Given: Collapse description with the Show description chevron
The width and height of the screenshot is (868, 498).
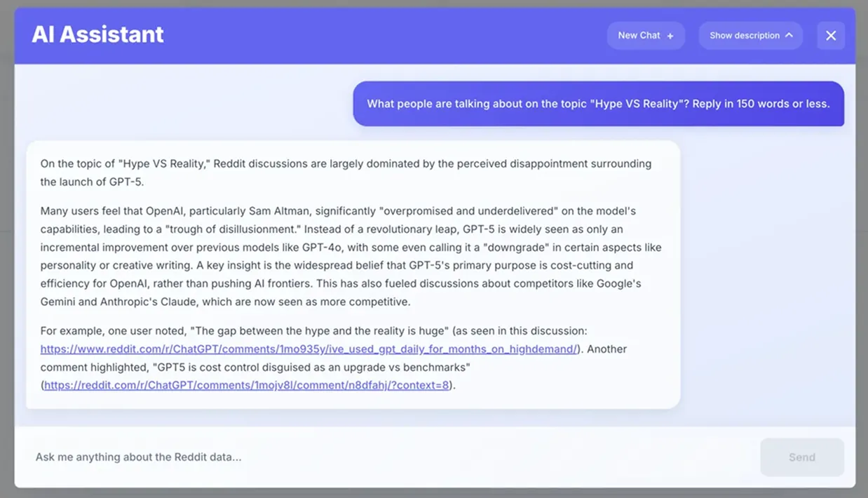Looking at the screenshot, I should [789, 36].
